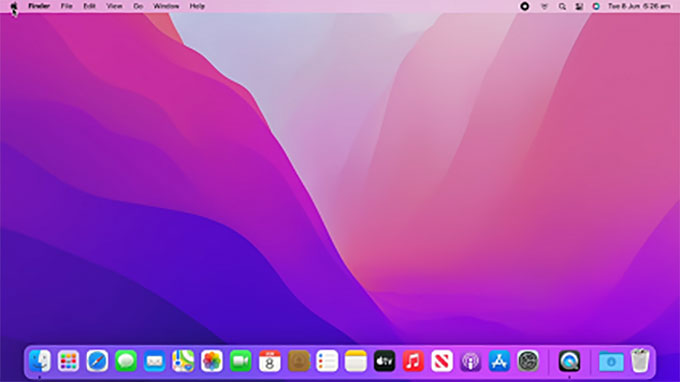
Task: Open Launchpad from the Dock
Action: pyautogui.click(x=69, y=361)
